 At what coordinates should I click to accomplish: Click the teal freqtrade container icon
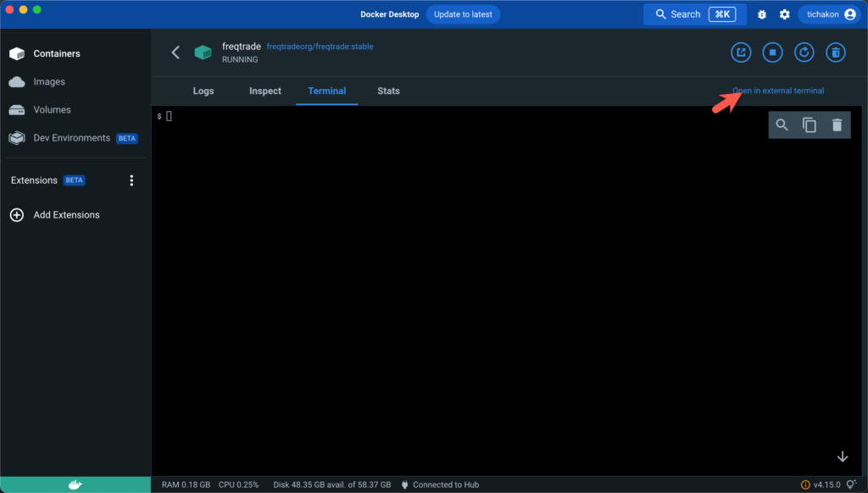coord(203,53)
